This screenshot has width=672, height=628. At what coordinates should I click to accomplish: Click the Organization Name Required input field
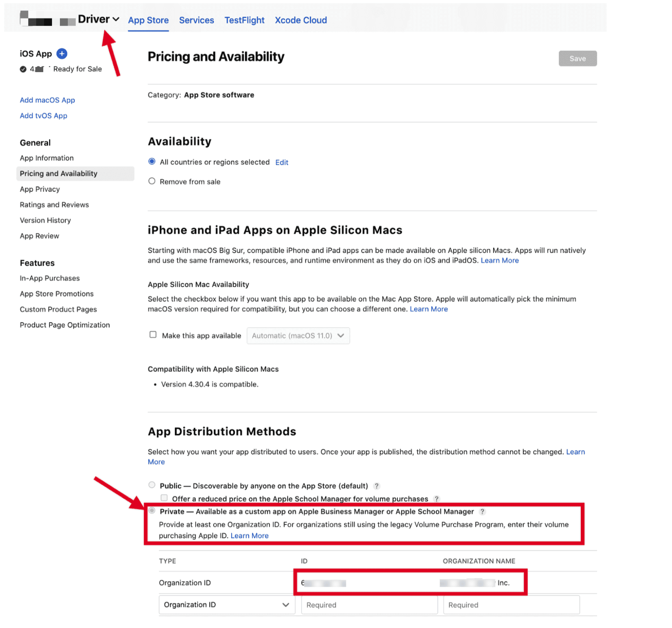pyautogui.click(x=511, y=605)
